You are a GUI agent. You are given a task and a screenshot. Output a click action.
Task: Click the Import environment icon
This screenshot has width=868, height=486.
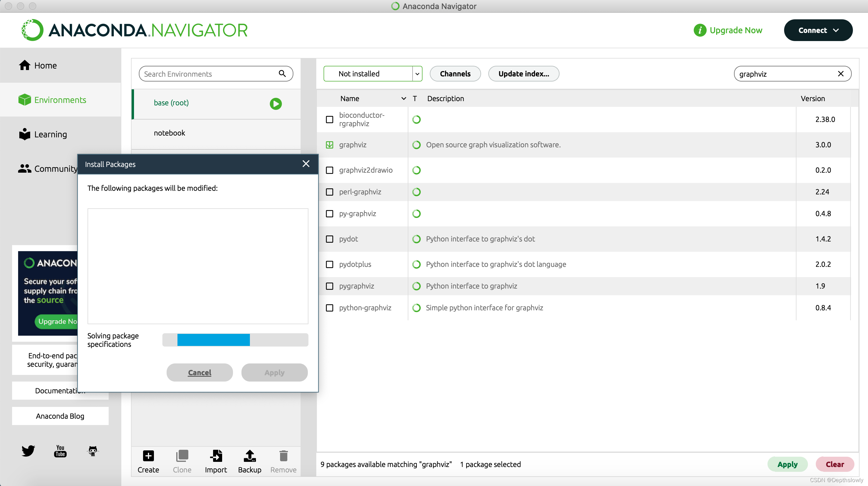click(x=216, y=456)
